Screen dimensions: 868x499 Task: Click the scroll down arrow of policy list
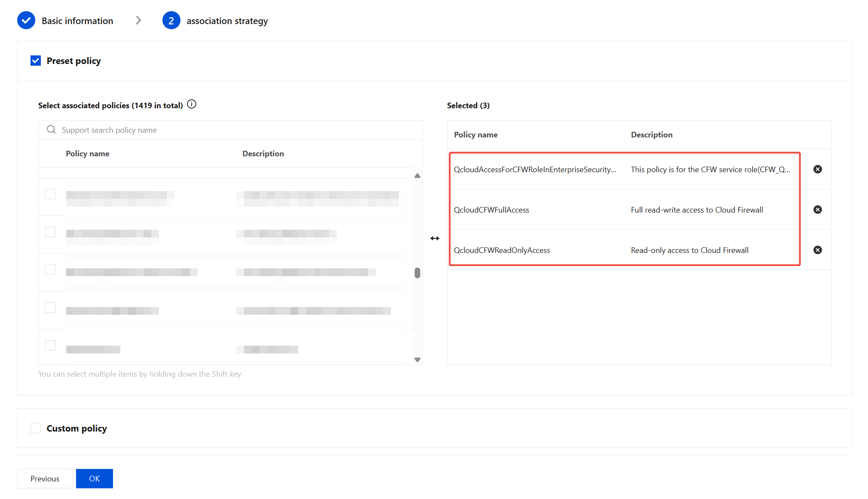point(417,360)
